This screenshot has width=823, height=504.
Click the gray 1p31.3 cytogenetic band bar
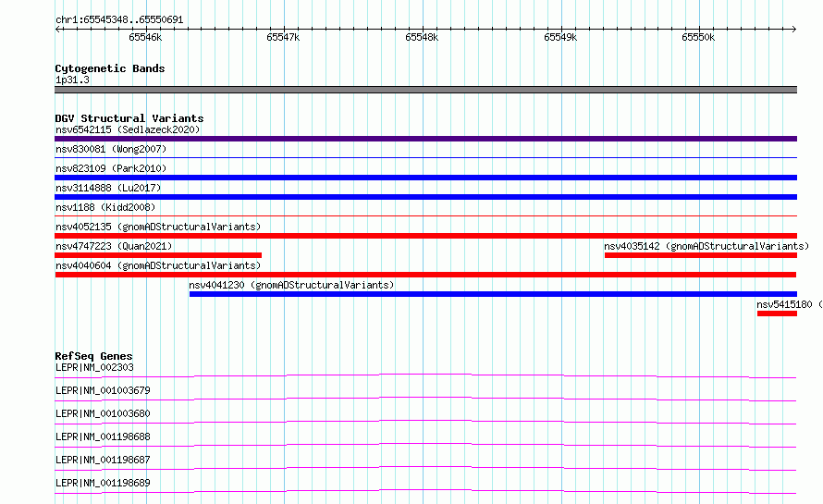click(425, 90)
